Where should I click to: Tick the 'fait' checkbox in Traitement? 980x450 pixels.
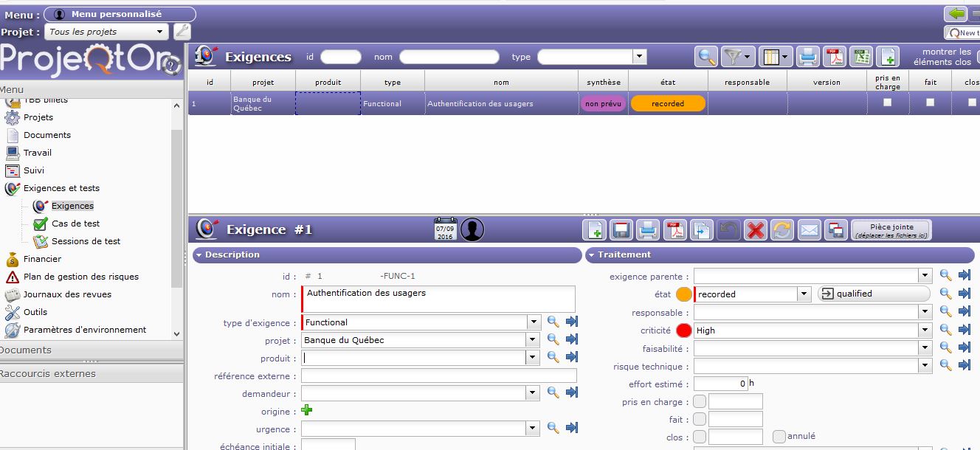coord(700,420)
